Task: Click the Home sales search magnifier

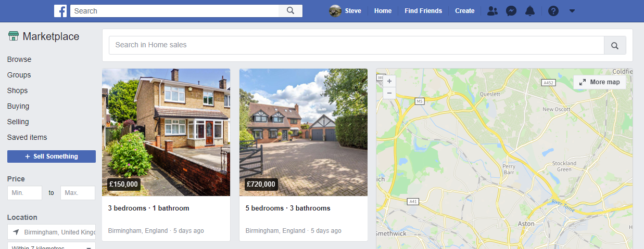Action: 615,45
